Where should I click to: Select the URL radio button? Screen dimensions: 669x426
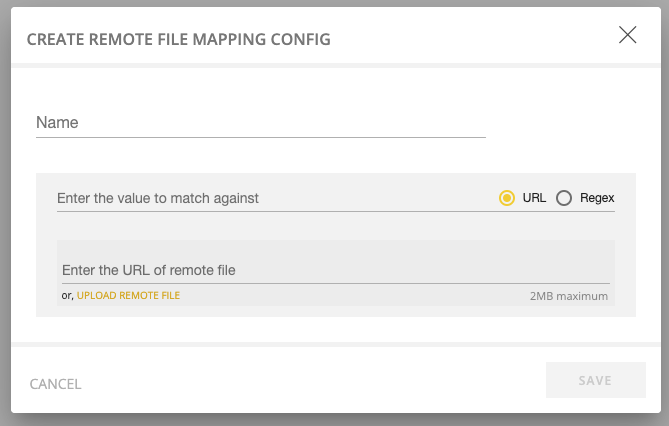point(506,198)
